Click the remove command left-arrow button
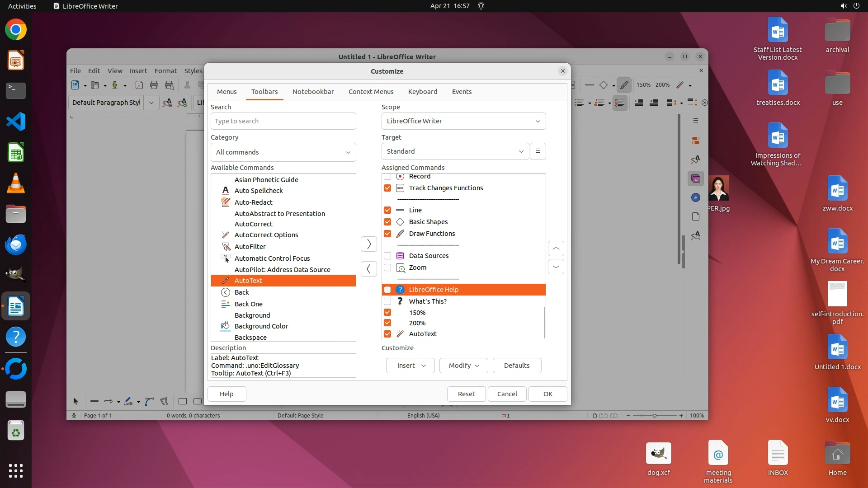 tap(368, 269)
